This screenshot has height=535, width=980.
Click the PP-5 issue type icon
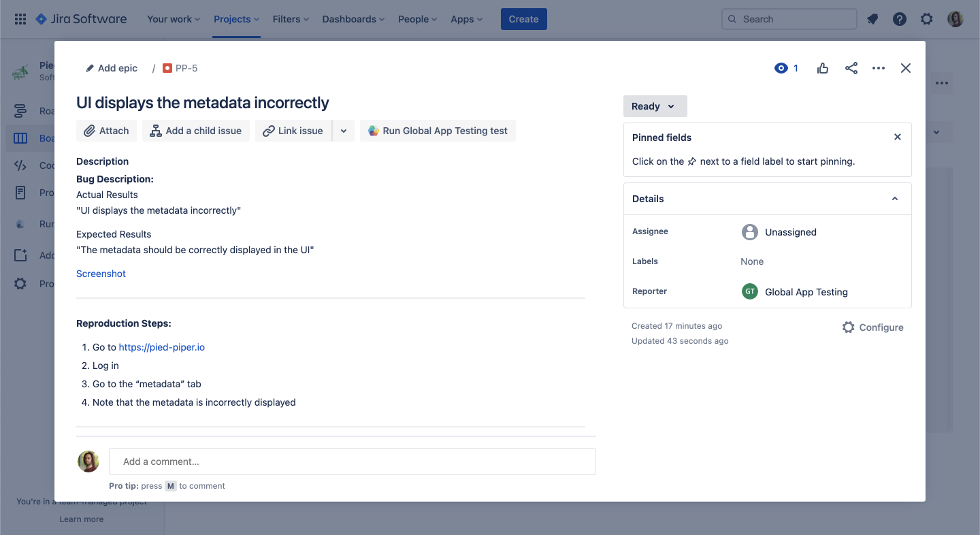click(167, 68)
